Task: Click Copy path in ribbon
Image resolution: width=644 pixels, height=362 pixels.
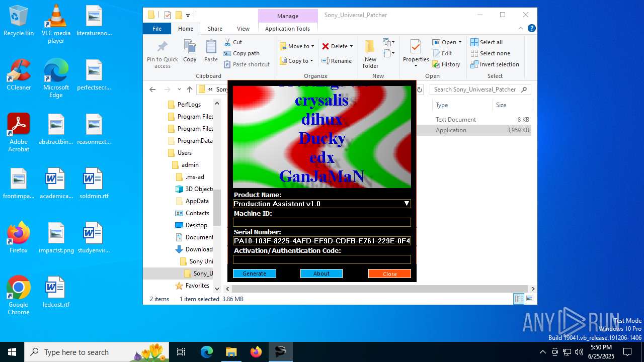Action: 242,53
